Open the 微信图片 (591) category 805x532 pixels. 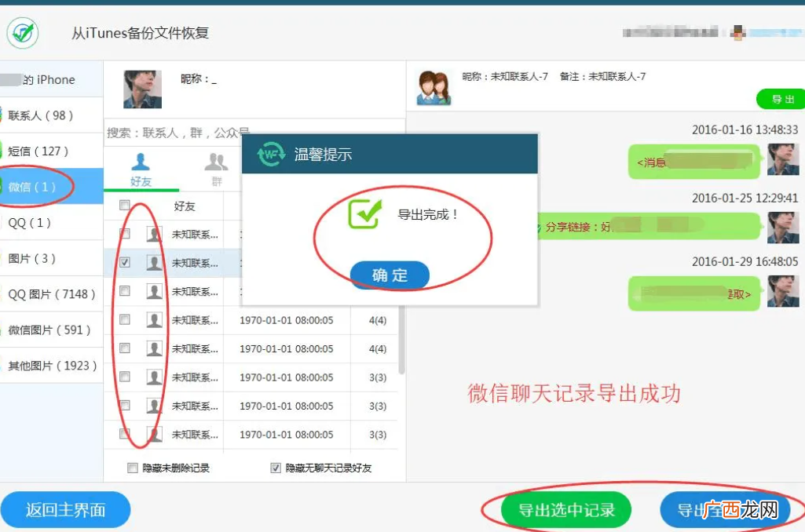pos(51,330)
